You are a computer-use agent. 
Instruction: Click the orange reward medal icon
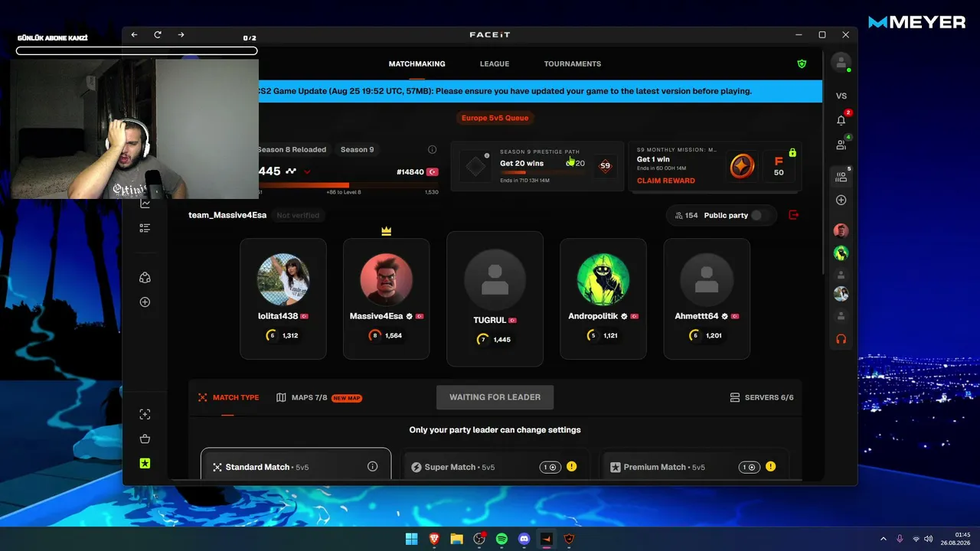741,166
